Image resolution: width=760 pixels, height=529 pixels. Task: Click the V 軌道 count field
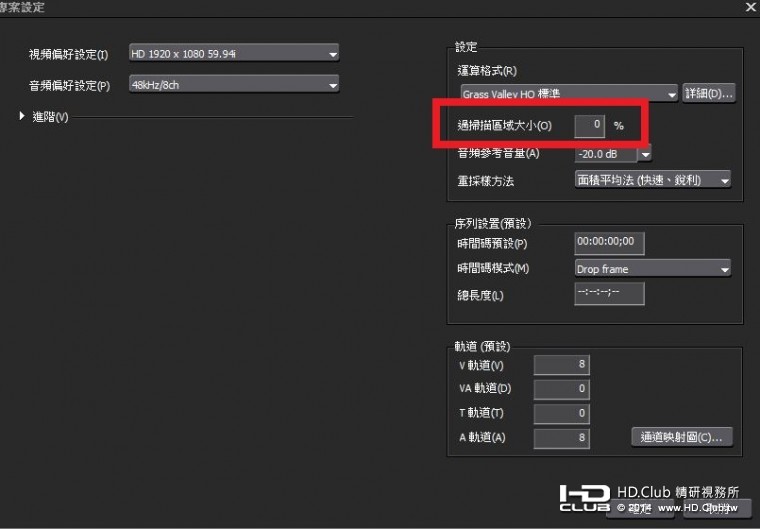coord(561,365)
